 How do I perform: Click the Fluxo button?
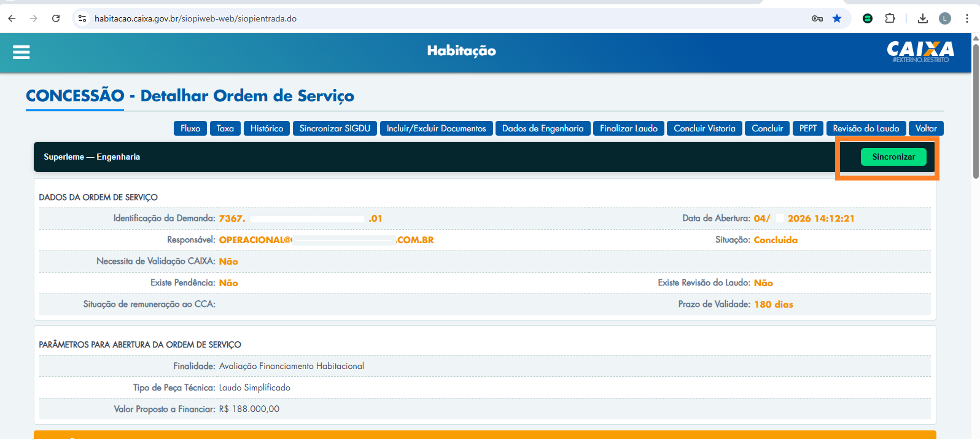[190, 128]
